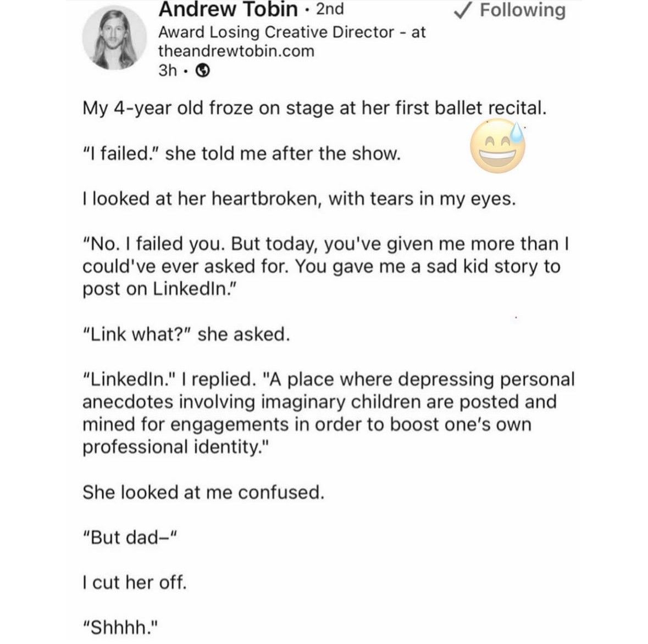Toggle the Following button
648x644 pixels.
(509, 10)
